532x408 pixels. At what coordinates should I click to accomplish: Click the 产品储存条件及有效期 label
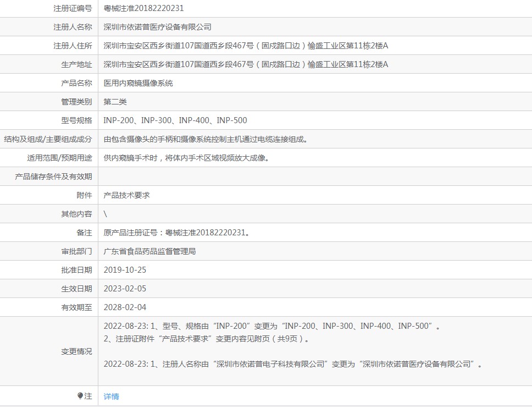54,177
